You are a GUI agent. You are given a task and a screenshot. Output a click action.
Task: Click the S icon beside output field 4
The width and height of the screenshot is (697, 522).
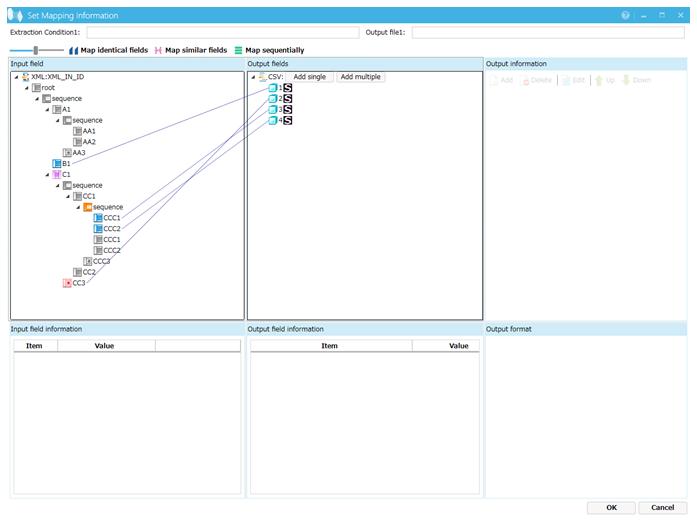[288, 121]
